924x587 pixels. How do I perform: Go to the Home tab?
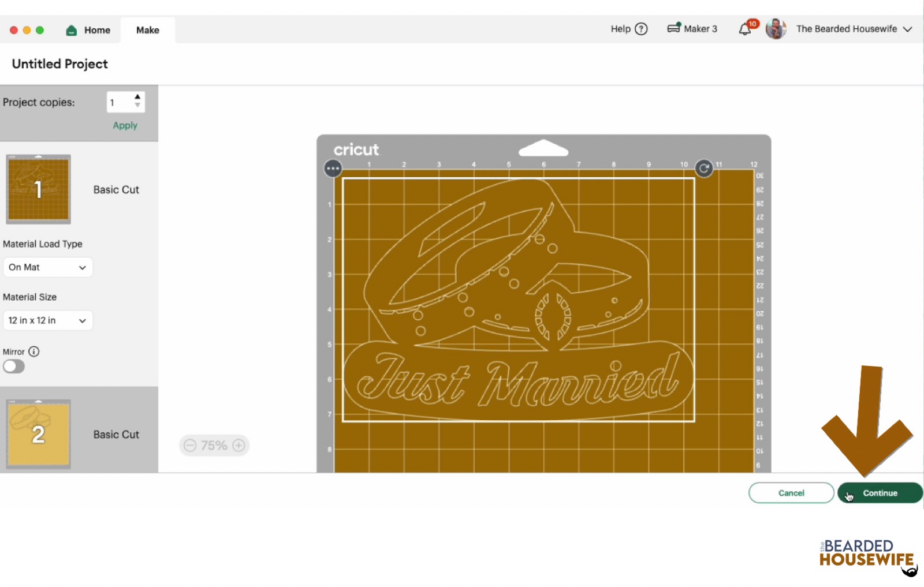tap(88, 30)
